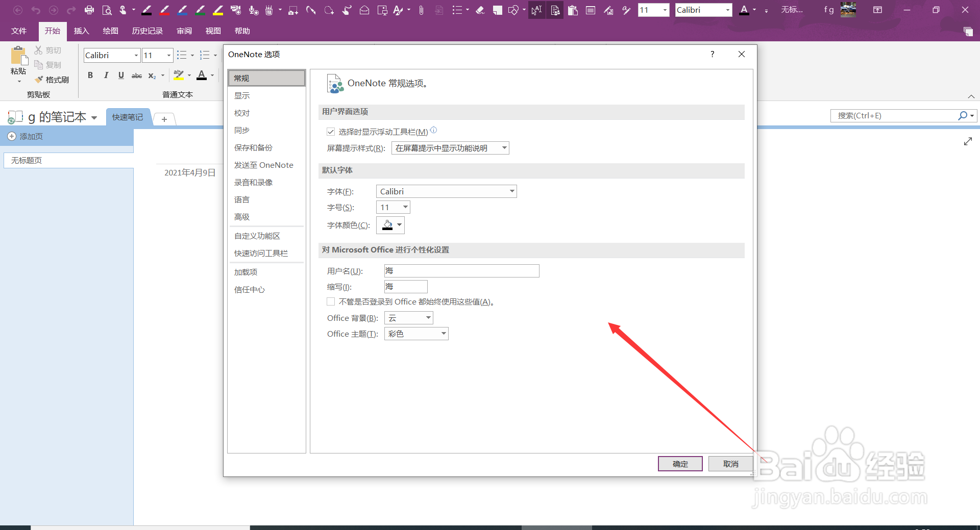
Task: Click the Format Painter button
Action: [52, 80]
